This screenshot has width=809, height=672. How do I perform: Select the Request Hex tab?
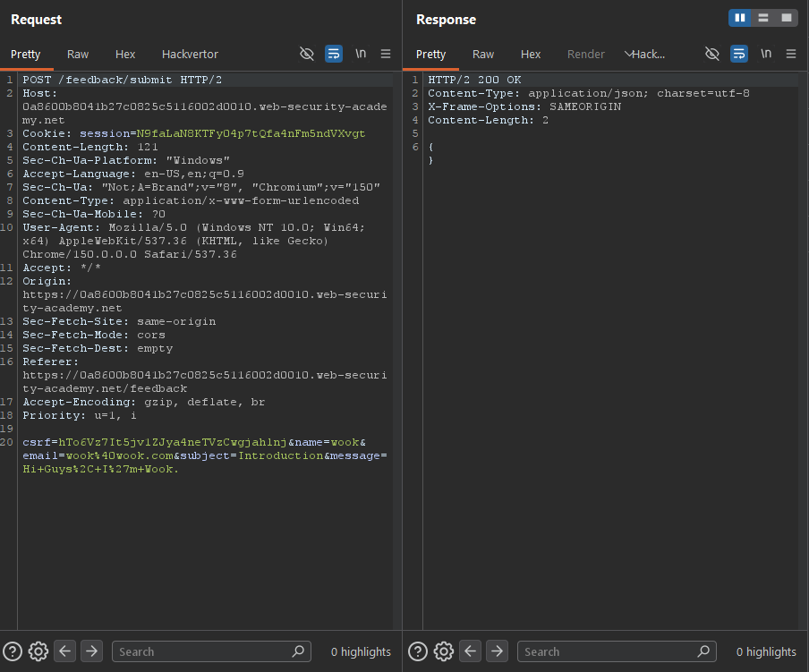[125, 55]
